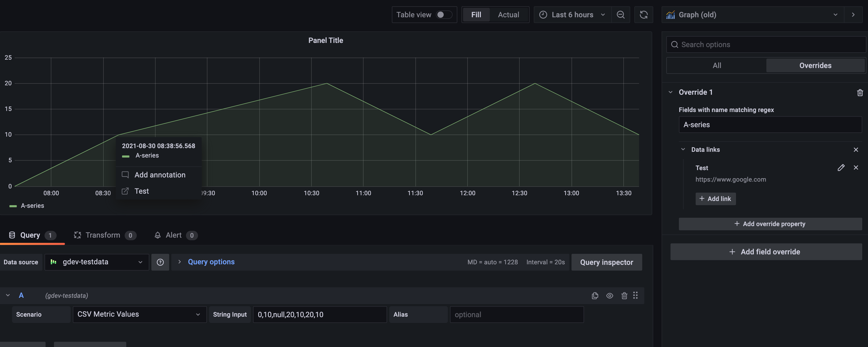Open the Last 6 hours time picker

click(572, 14)
